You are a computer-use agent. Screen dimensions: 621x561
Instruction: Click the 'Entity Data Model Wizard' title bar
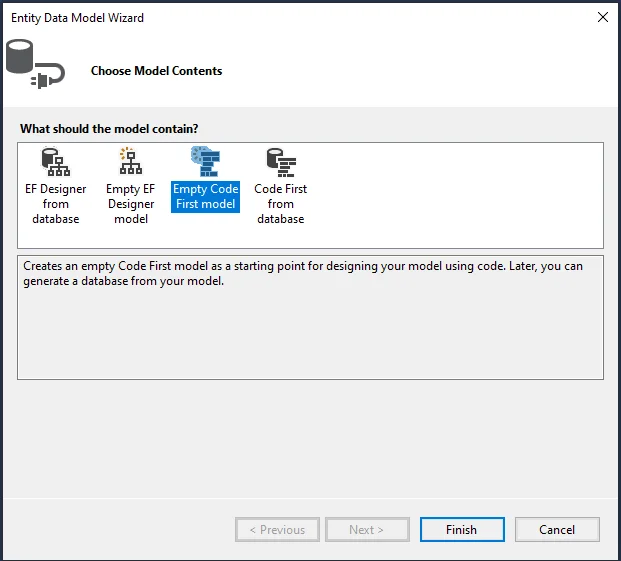[x=80, y=17]
